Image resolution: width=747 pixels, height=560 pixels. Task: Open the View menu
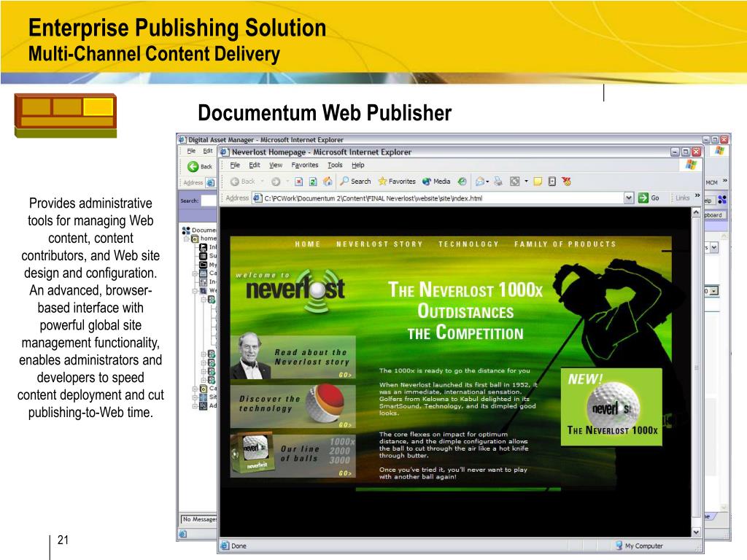pyautogui.click(x=276, y=166)
